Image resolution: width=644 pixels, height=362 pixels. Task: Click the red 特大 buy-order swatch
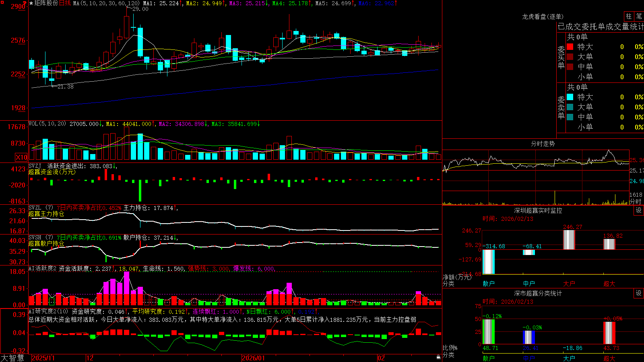[570, 47]
